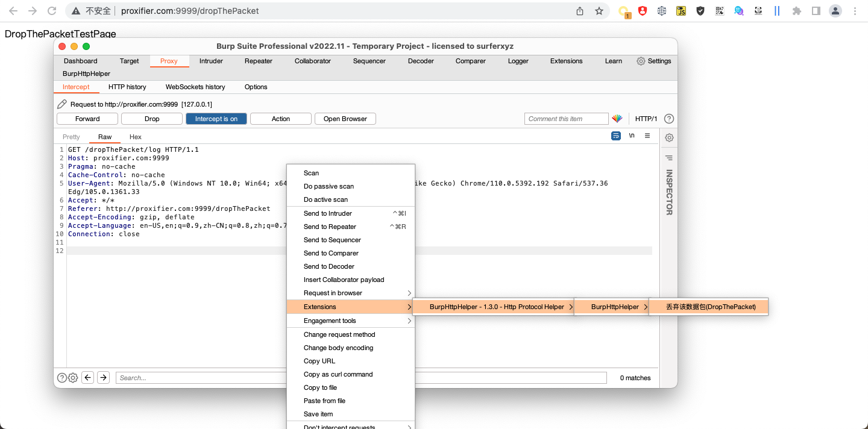Viewport: 868px width, 429px height.
Task: Toggle the blue word-wrap icon
Action: (616, 136)
